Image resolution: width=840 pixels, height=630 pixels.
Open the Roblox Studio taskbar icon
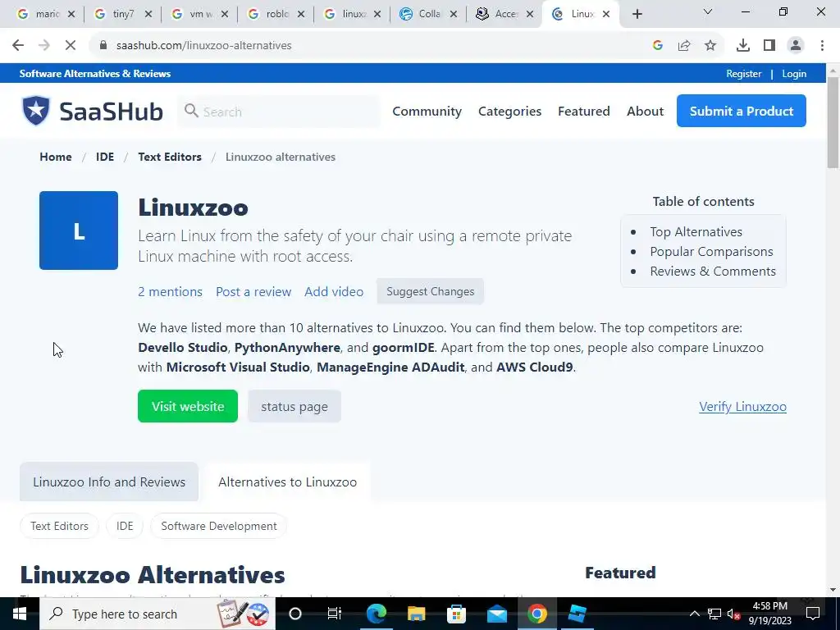coord(577,614)
